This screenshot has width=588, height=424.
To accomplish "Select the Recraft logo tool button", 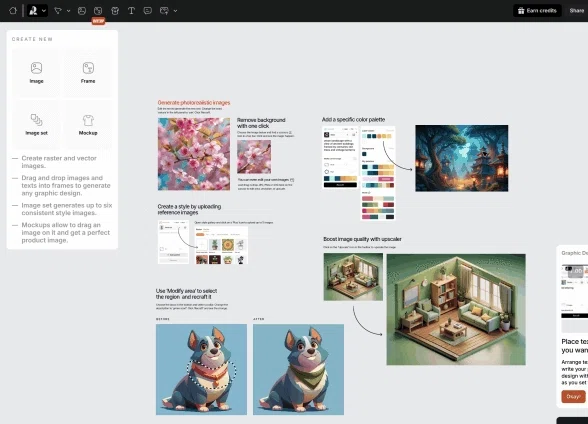I will [33, 10].
